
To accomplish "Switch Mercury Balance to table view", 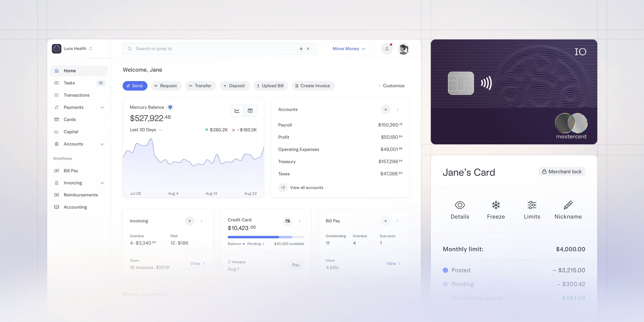I will click(250, 111).
